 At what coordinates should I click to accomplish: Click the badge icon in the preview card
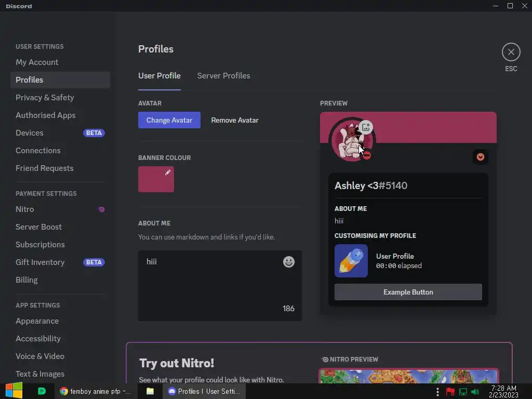point(481,157)
